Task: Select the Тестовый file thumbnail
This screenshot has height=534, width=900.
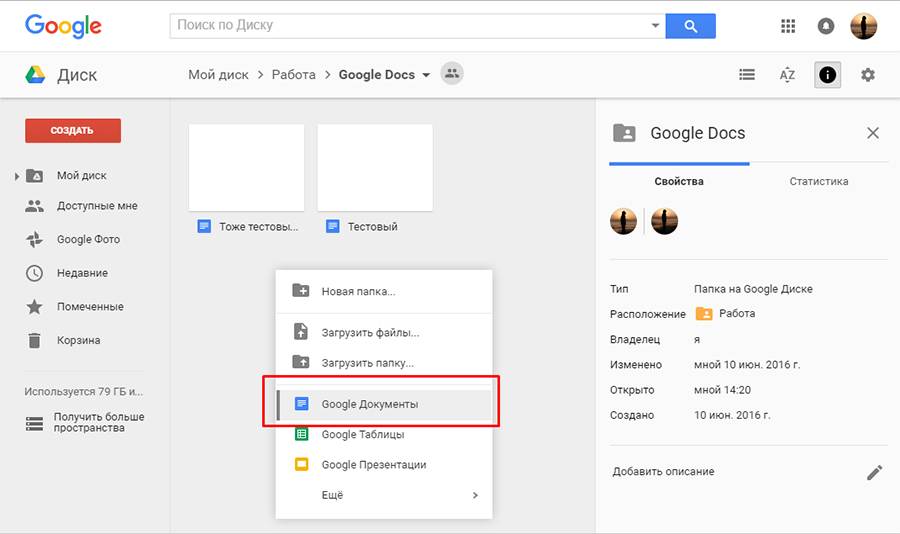Action: click(375, 168)
